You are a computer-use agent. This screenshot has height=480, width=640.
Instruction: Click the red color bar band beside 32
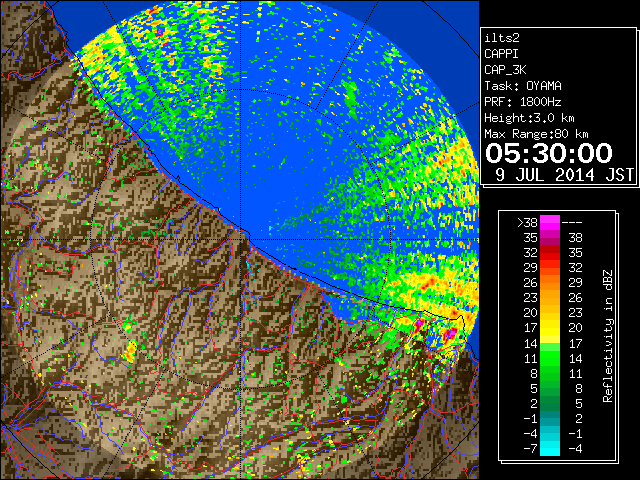(x=550, y=253)
